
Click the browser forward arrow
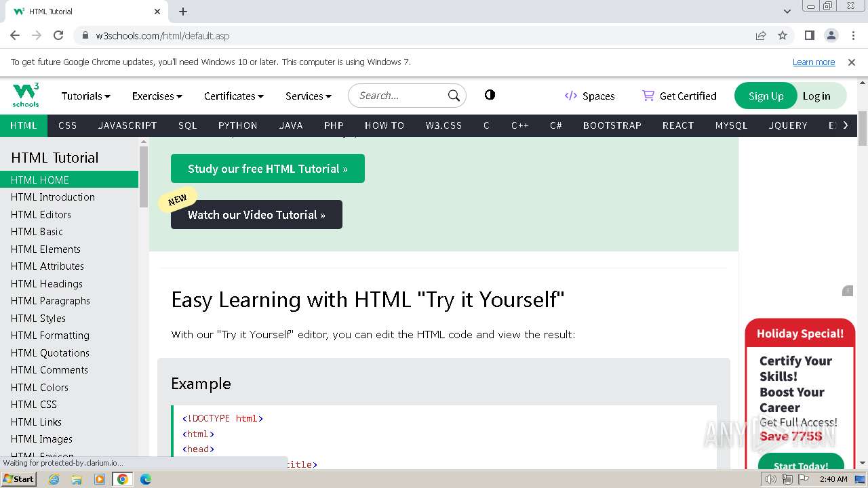37,35
